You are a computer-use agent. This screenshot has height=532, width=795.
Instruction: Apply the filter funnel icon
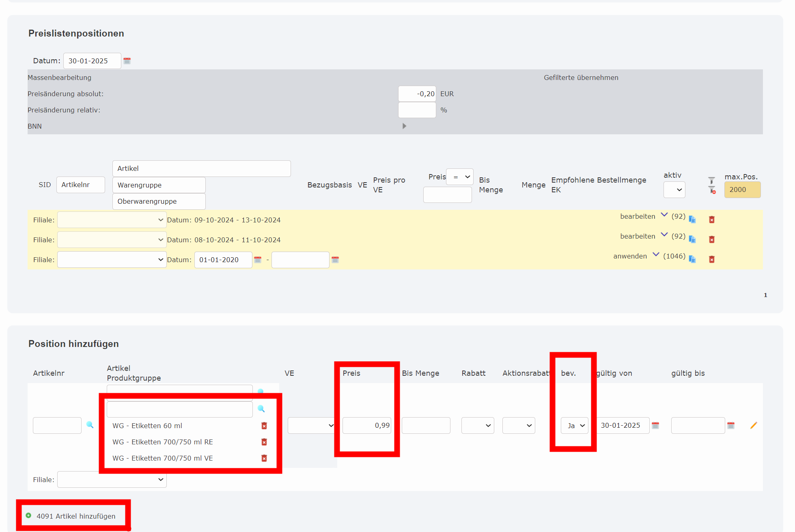pos(711,181)
